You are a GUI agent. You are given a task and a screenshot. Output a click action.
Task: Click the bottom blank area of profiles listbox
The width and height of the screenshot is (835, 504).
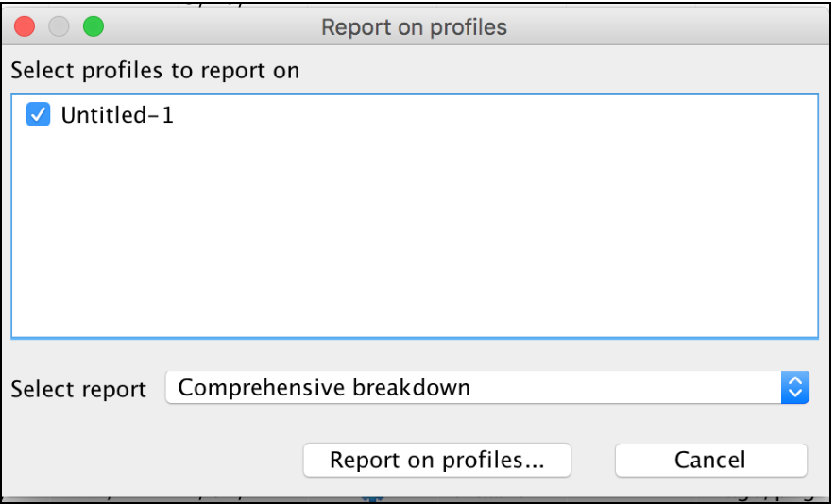click(x=414, y=311)
